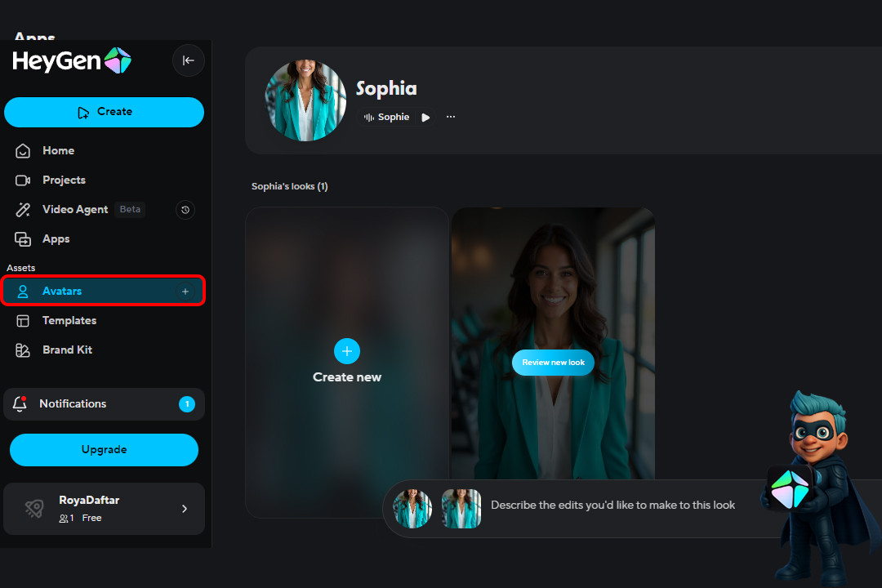Viewport: 882px width, 588px height.
Task: Select the Projects icon
Action: 23,180
